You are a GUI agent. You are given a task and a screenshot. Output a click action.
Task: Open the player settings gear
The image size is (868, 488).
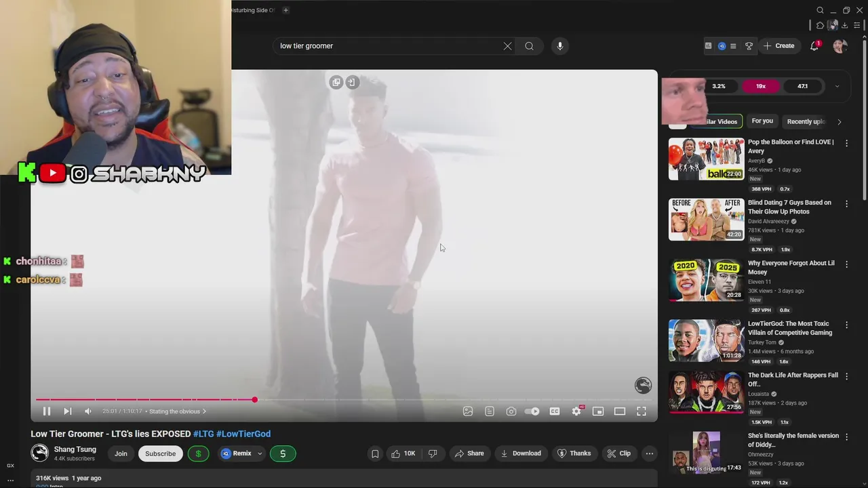576,411
